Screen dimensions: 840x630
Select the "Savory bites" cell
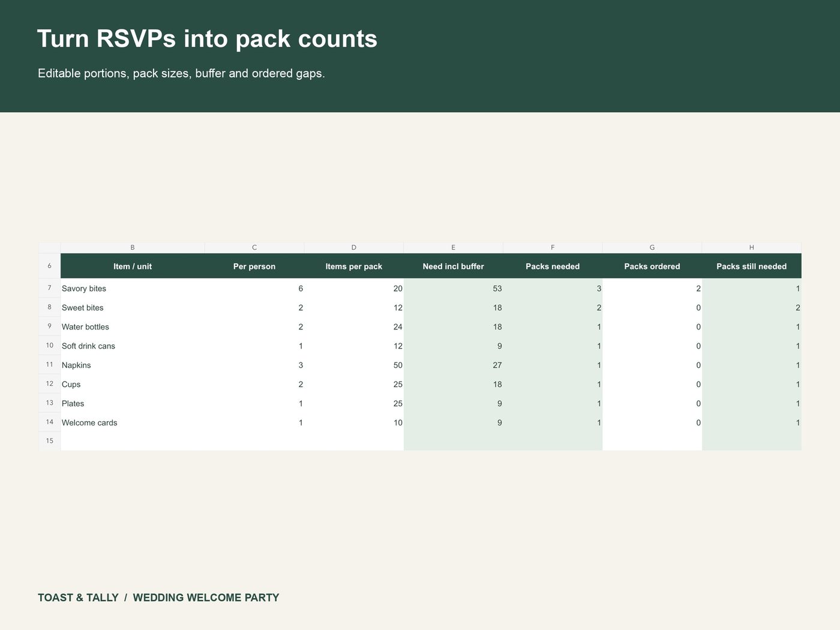pos(133,289)
